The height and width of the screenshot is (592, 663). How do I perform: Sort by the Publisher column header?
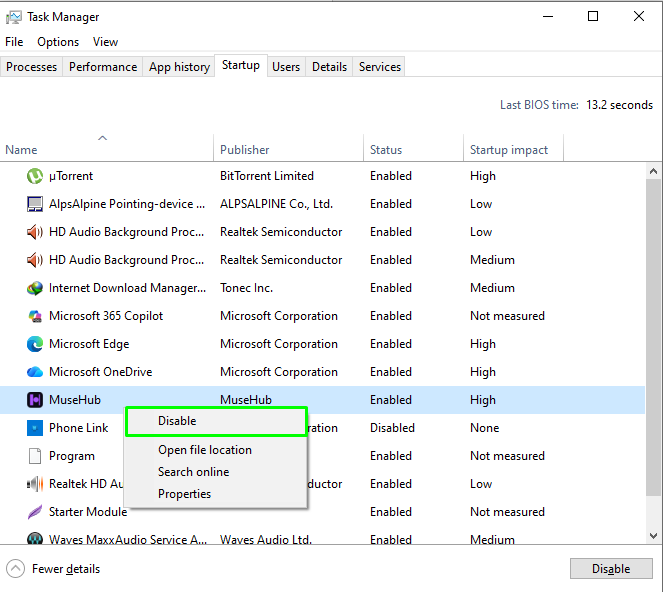(288, 148)
